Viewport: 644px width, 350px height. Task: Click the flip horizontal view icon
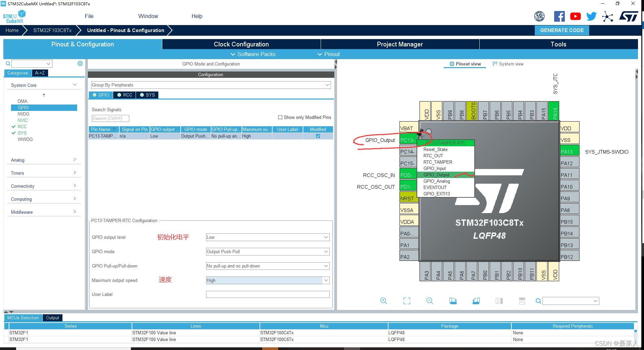coord(499,301)
